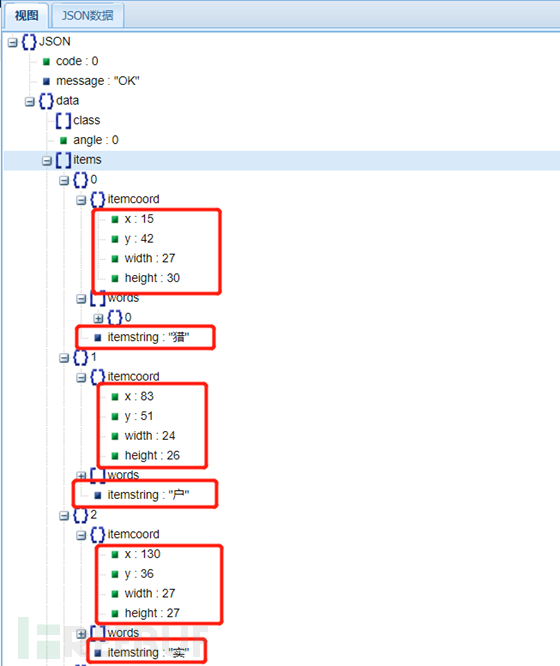This screenshot has width=560, height=666.
Task: Select the width : 24 value
Action: coord(150,436)
